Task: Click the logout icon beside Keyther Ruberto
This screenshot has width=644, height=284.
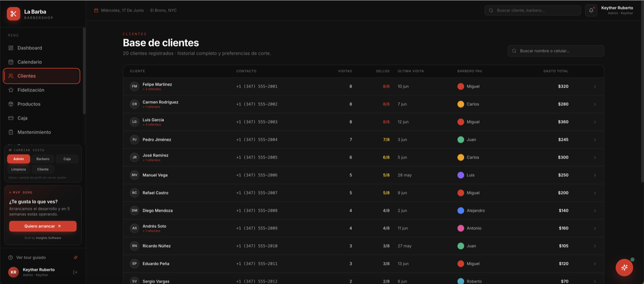Action: (x=75, y=272)
